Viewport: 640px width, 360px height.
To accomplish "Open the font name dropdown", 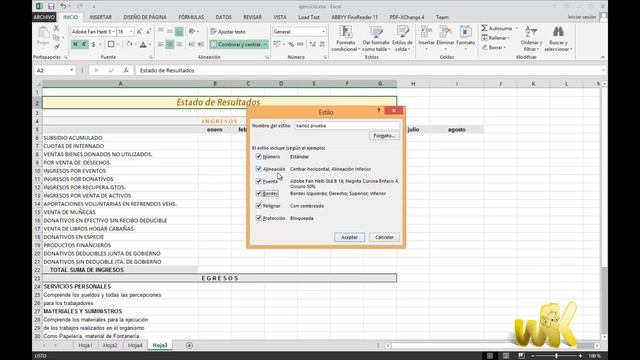I will click(113, 31).
